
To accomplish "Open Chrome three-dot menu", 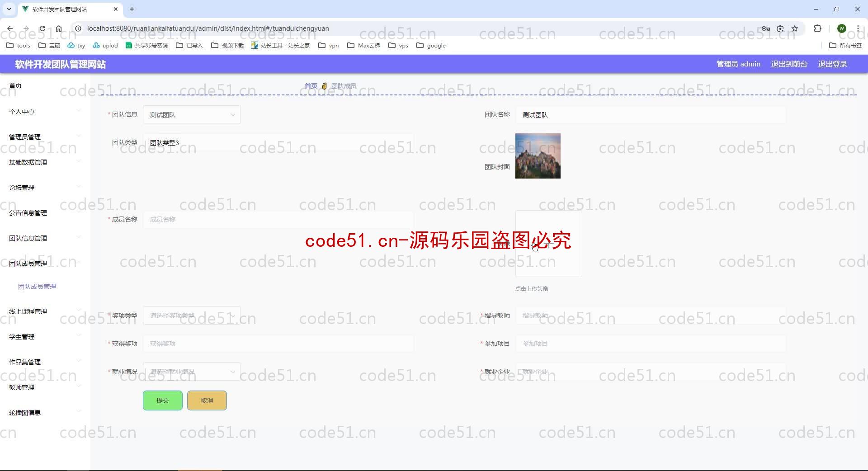I will (858, 28).
